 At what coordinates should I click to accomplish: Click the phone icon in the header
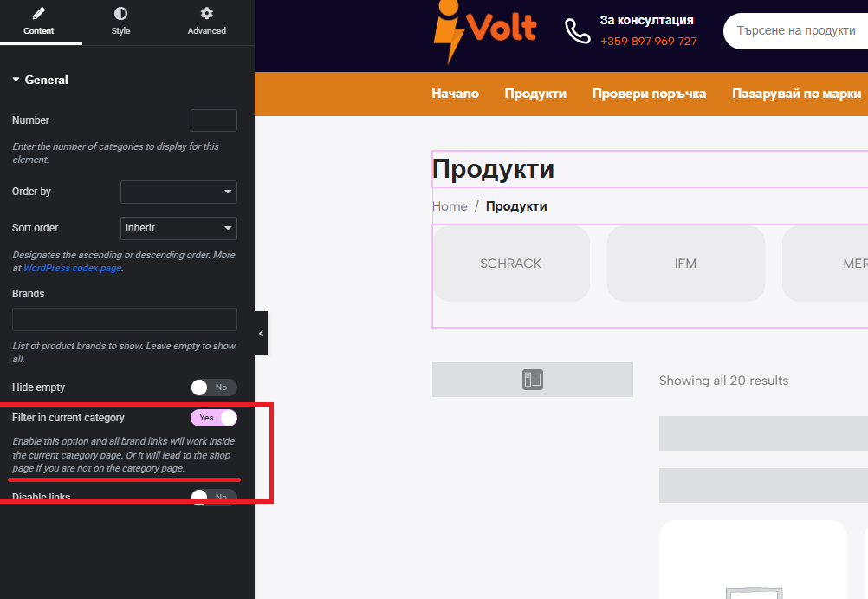click(x=578, y=30)
